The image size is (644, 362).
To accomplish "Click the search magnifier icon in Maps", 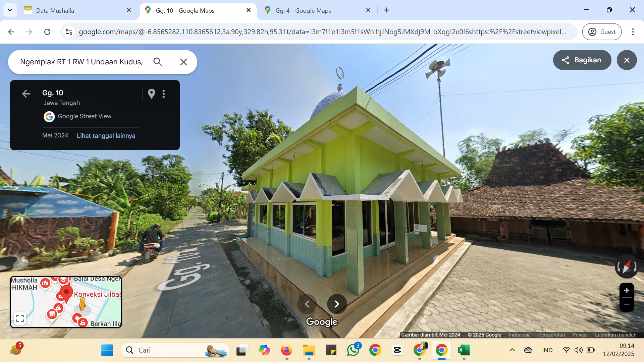I will (158, 62).
